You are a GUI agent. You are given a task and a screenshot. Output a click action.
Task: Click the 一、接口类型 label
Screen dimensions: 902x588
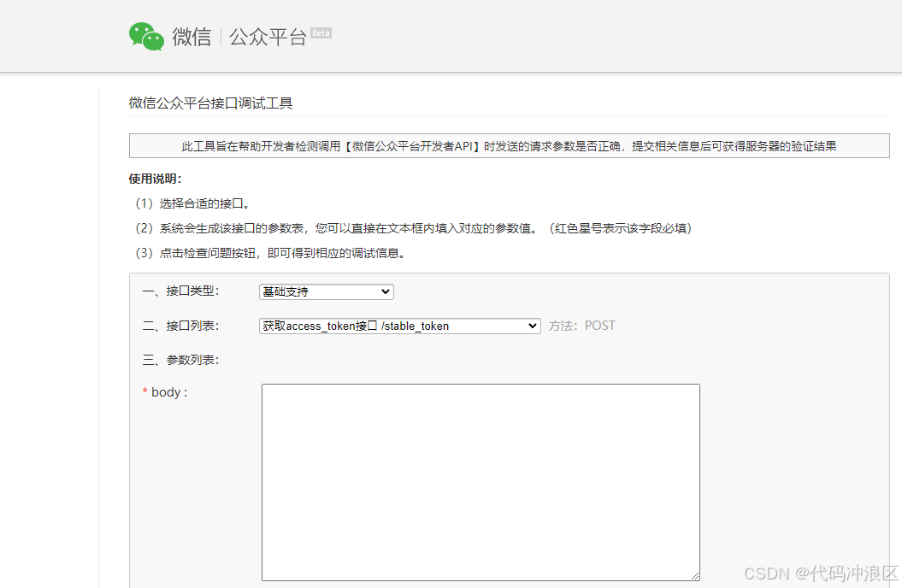180,291
